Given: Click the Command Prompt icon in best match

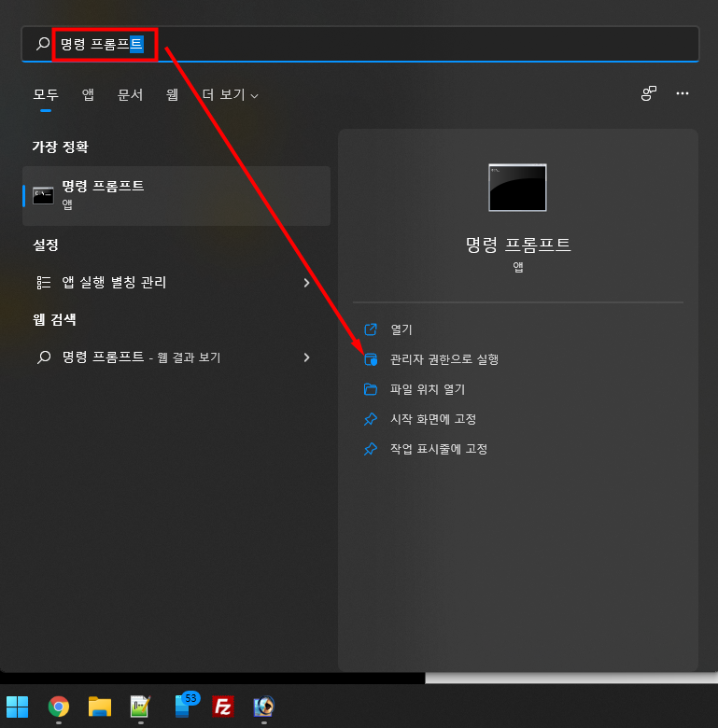Looking at the screenshot, I should pyautogui.click(x=43, y=196).
